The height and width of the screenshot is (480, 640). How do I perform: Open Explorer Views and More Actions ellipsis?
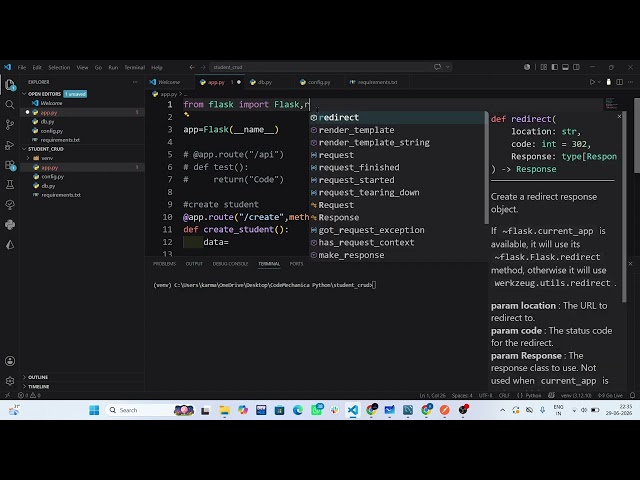tap(135, 82)
